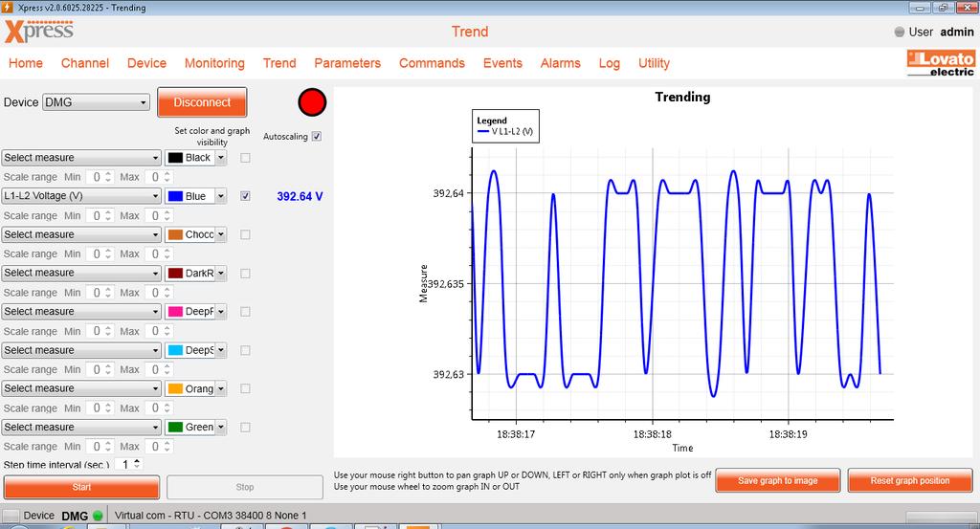Untick the Blue L1-L2 Voltage visibility checkbox
980x529 pixels.
coord(245,196)
